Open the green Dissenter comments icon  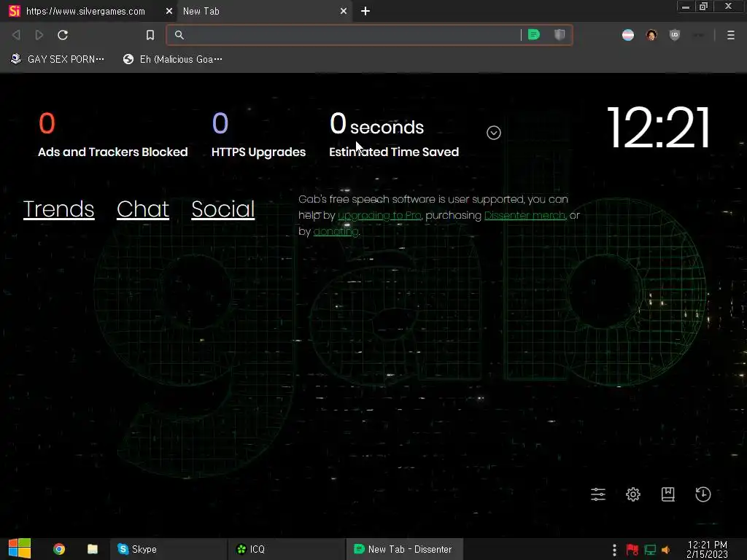pyautogui.click(x=534, y=35)
